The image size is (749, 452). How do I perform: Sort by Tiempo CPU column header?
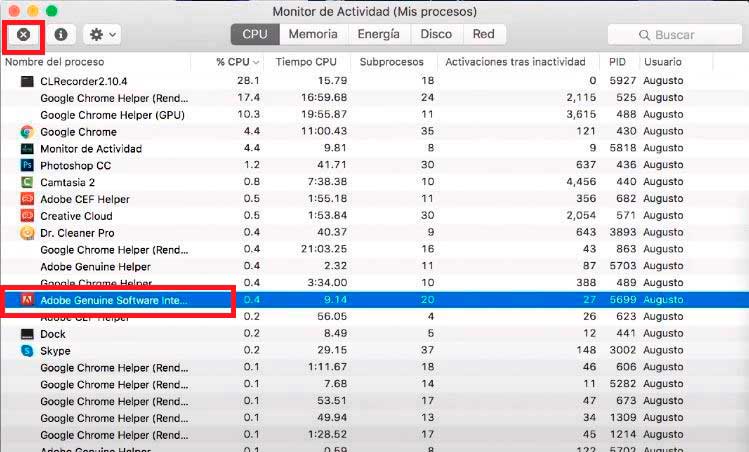[x=306, y=62]
